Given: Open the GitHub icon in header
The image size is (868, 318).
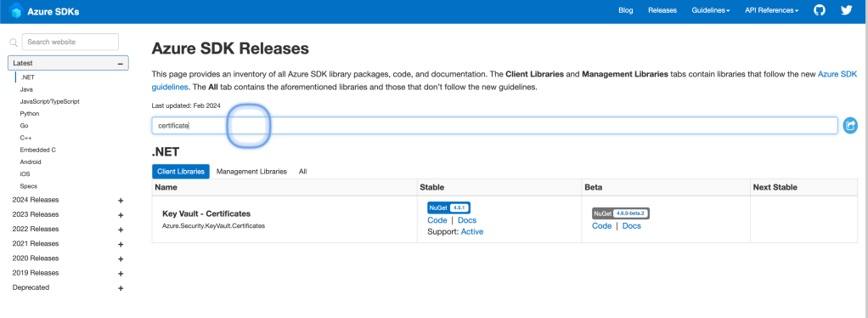Looking at the screenshot, I should (820, 10).
